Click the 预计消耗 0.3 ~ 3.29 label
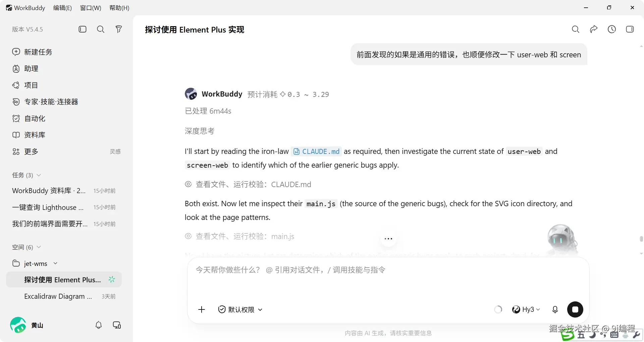Viewport: 644px width, 342px height. tap(288, 95)
